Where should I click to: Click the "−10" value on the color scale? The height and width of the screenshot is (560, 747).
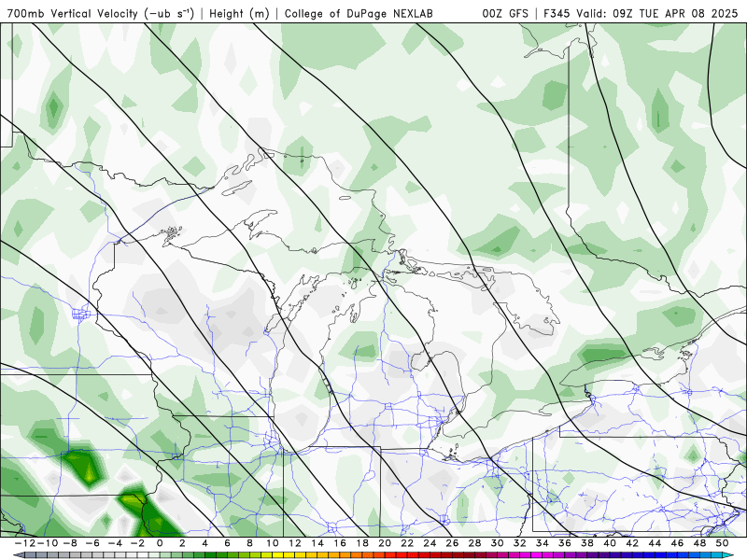(47, 543)
